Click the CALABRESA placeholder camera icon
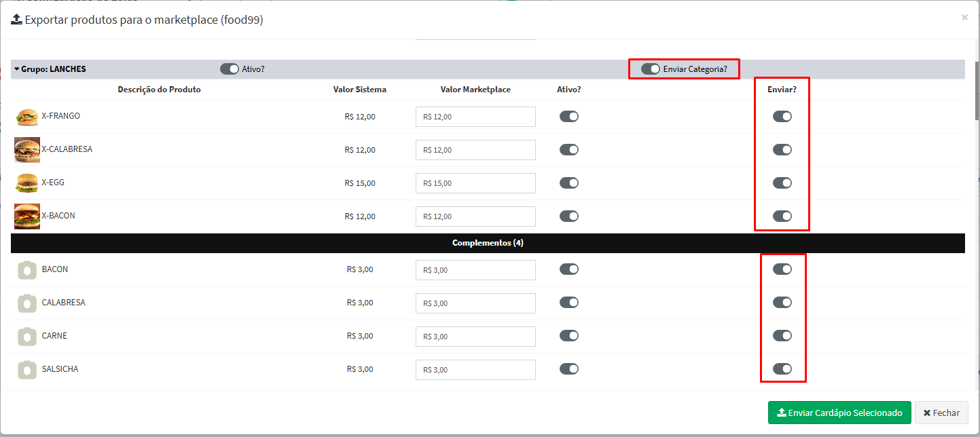980x437 pixels. (x=27, y=303)
